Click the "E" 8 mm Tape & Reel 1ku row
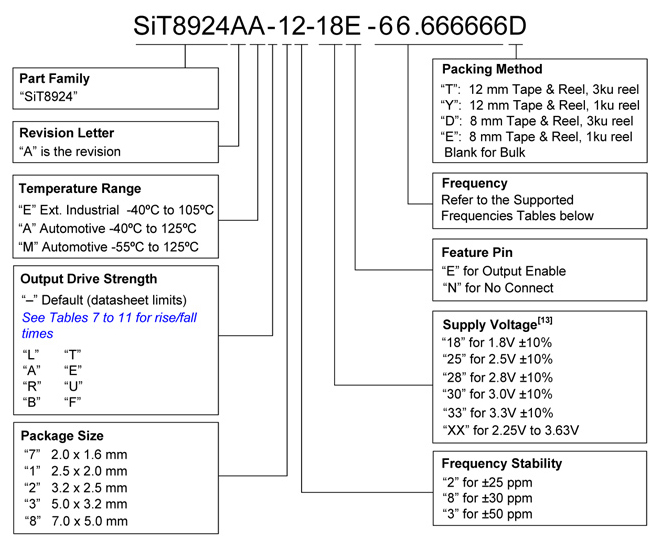The width and height of the screenshot is (660, 547). (x=537, y=137)
